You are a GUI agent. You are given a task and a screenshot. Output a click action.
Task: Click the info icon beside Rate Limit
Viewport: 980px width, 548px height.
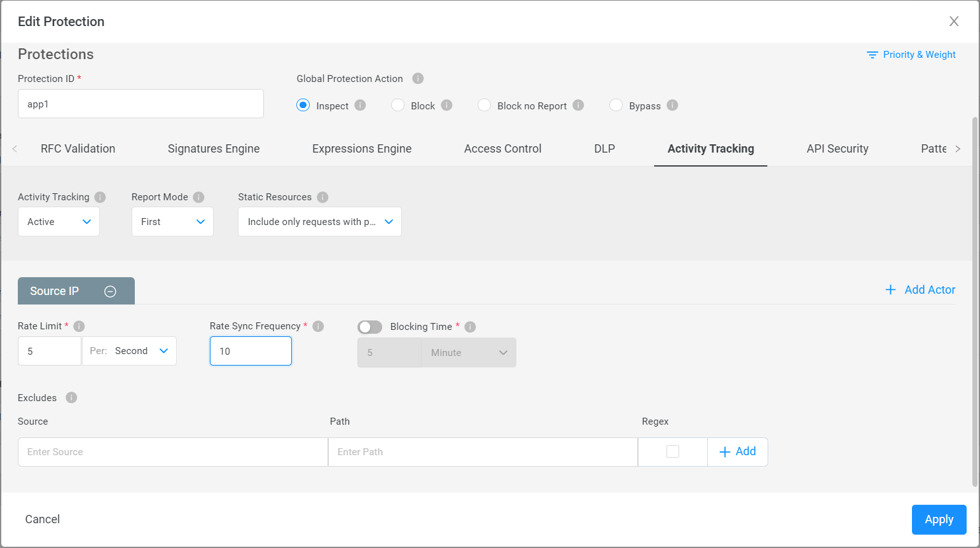pyautogui.click(x=79, y=326)
